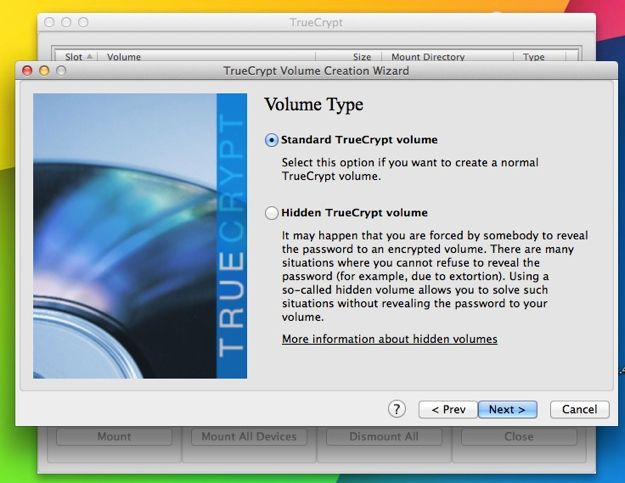This screenshot has width=625, height=483.
Task: Click the TrueCrypt disc artwork image
Action: (140, 236)
